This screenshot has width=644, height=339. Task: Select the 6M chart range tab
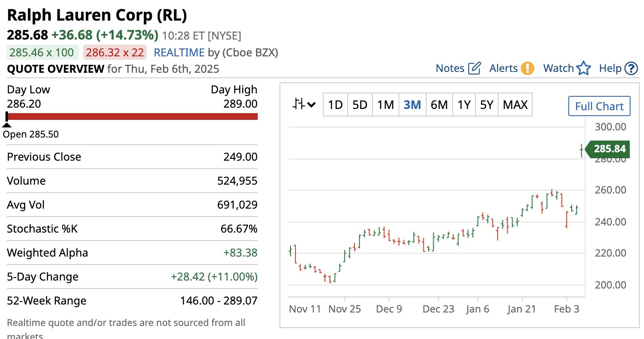tap(439, 104)
